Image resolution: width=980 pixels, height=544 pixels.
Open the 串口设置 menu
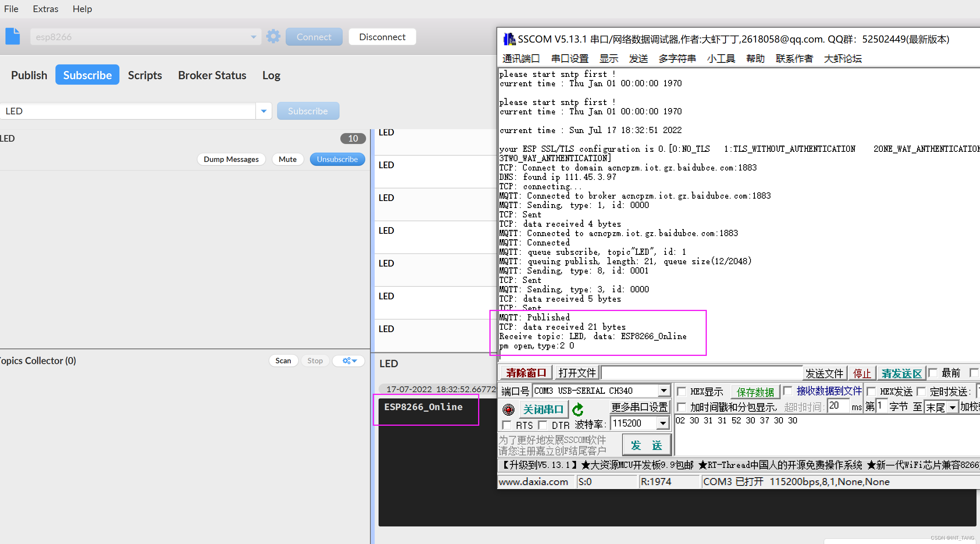pos(569,59)
